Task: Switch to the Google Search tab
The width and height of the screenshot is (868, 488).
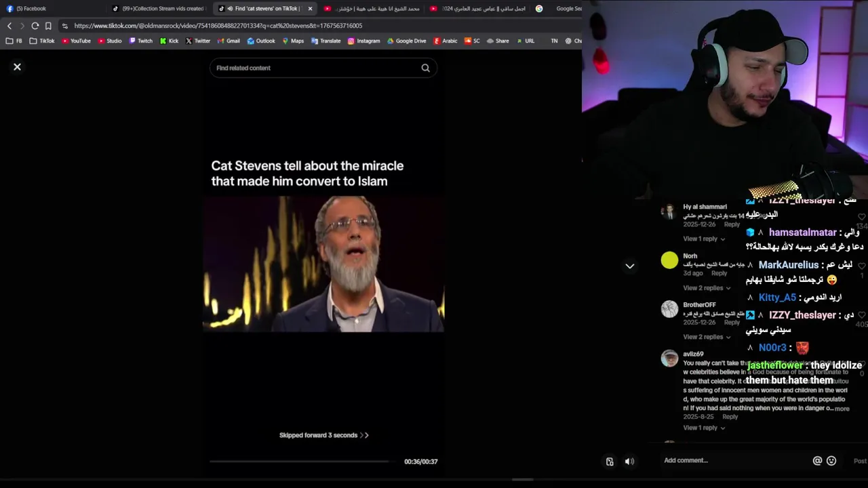Action: pos(559,9)
